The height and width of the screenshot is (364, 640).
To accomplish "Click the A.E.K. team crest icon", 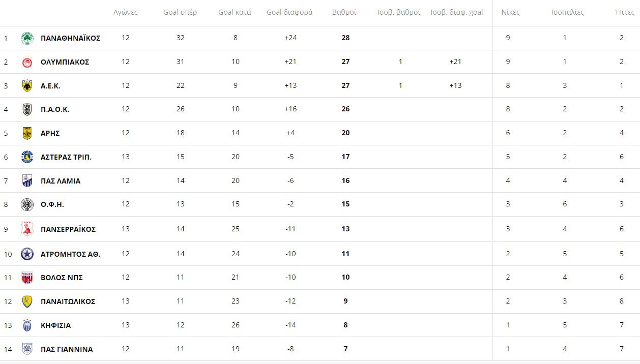I will [x=27, y=86].
